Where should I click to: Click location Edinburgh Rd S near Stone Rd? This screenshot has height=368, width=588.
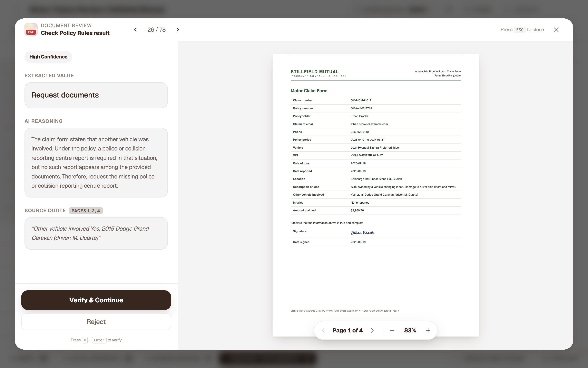[x=376, y=179]
